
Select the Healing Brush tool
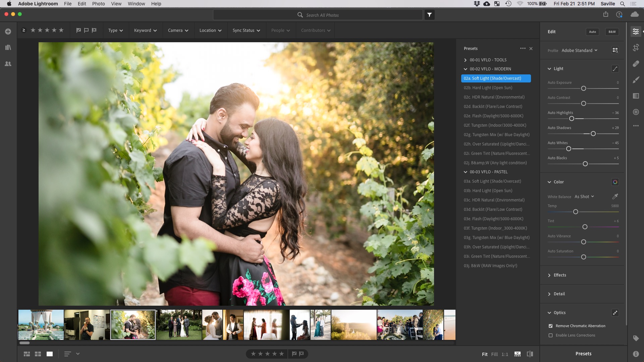(x=636, y=64)
